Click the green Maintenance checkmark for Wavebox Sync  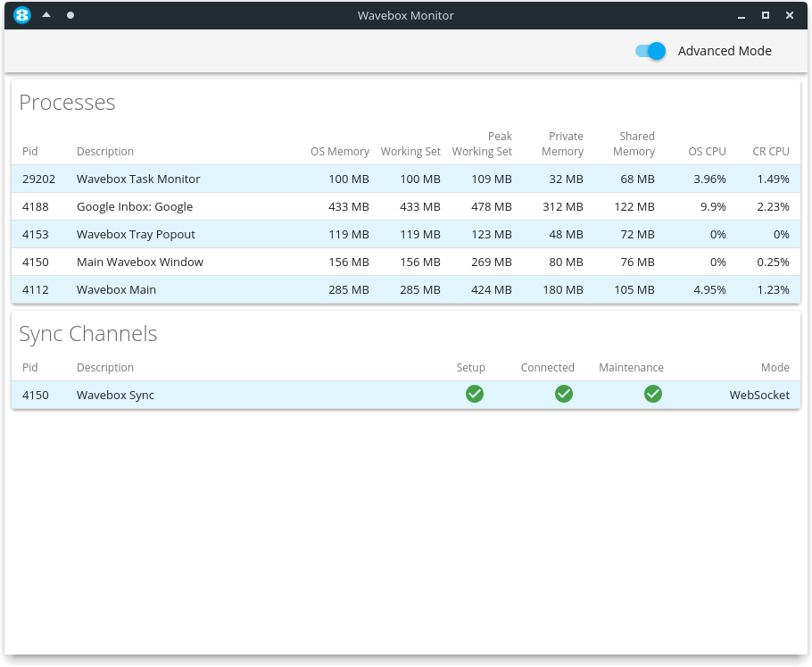pyautogui.click(x=653, y=394)
